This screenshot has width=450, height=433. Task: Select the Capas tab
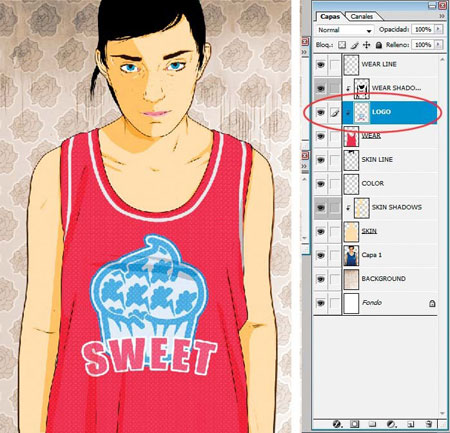330,16
